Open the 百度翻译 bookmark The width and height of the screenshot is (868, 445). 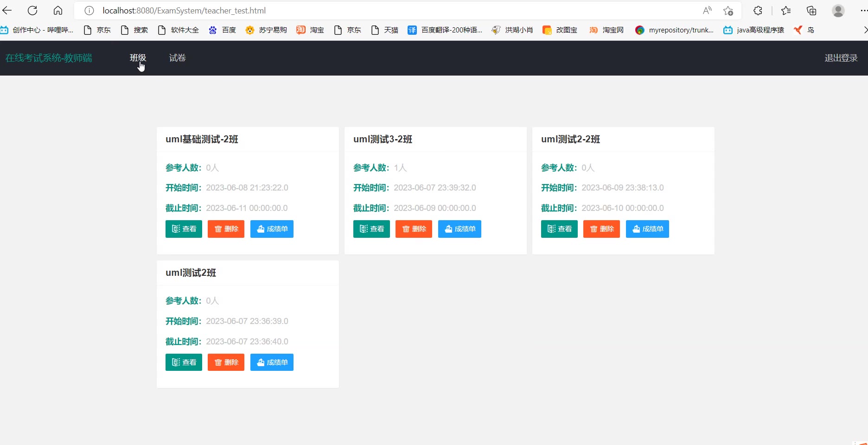(x=445, y=30)
